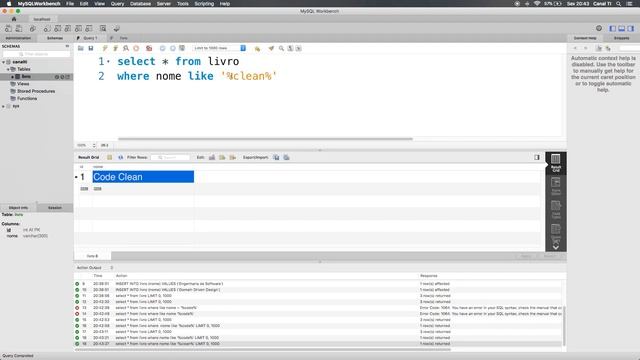This screenshot has height=360, width=640.
Task: Select the livro editor tab
Action: click(x=123, y=38)
